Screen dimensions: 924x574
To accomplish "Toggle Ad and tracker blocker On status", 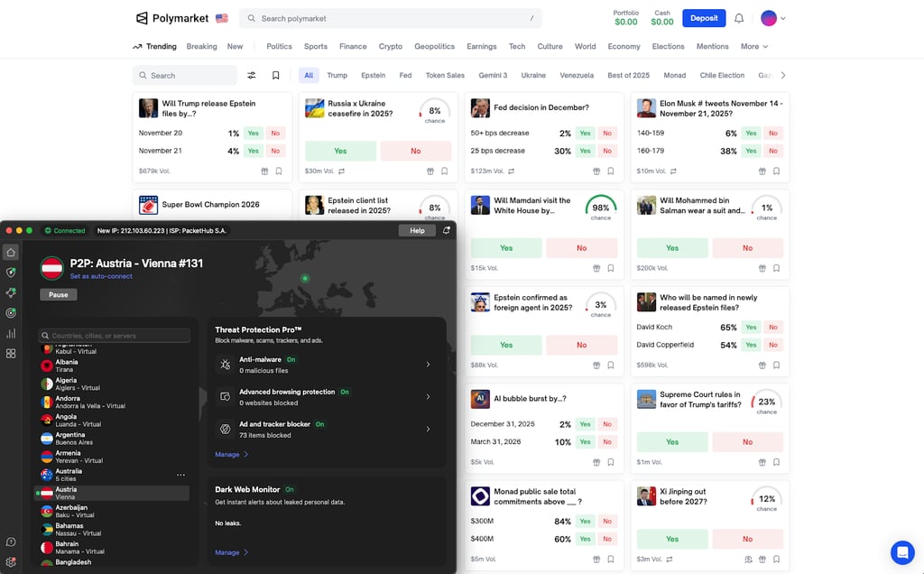I will tap(320, 424).
